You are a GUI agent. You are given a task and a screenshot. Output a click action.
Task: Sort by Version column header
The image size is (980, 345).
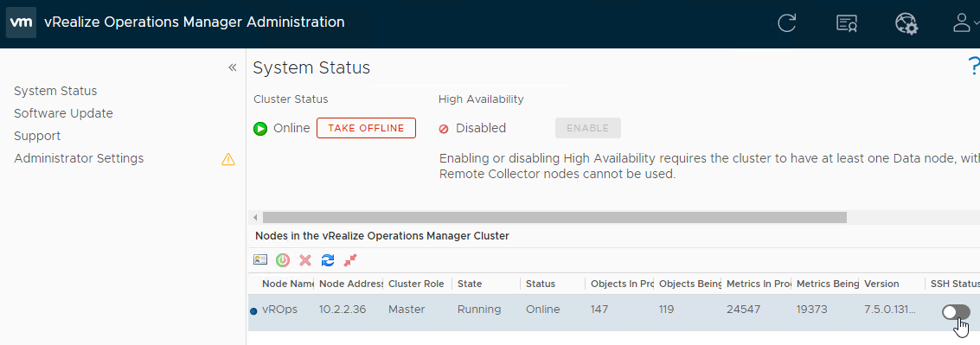pos(881,284)
